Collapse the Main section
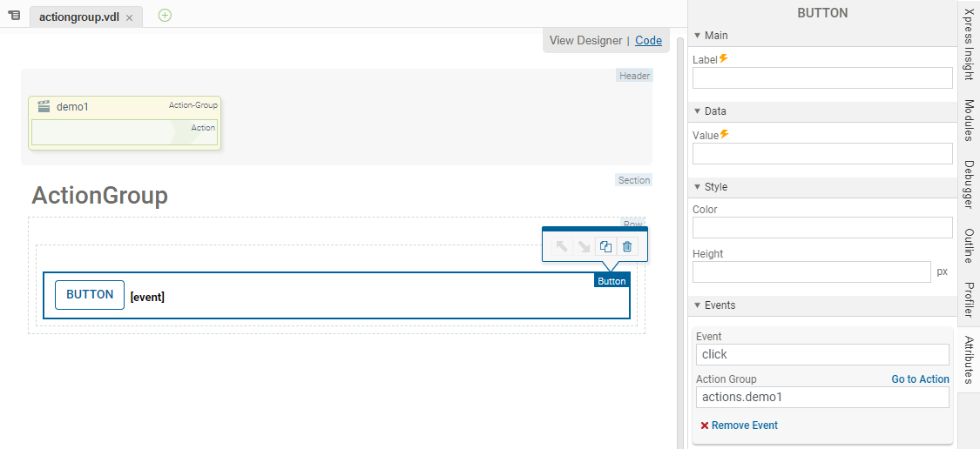 point(697,36)
